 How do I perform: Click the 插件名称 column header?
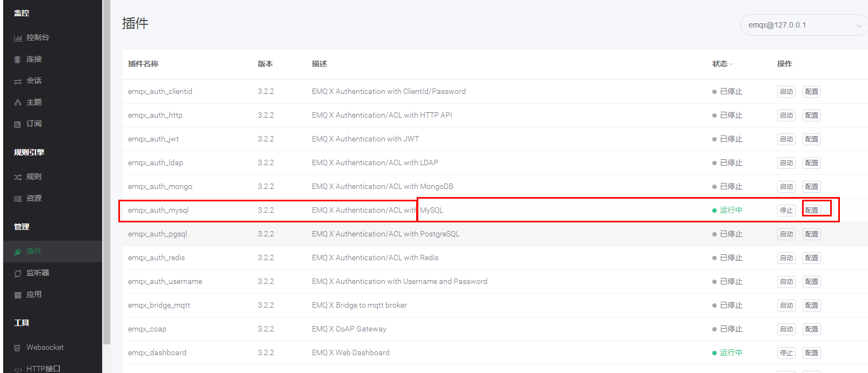pyautogui.click(x=143, y=64)
